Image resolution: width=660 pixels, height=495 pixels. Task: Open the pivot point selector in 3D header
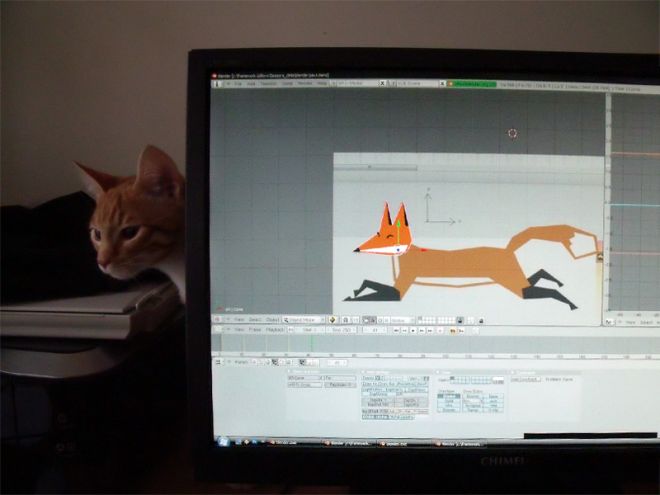tap(346, 320)
